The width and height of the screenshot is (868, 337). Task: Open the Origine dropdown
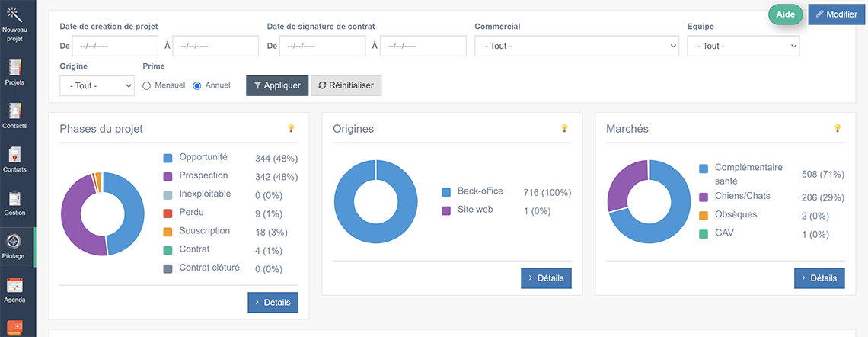(97, 86)
